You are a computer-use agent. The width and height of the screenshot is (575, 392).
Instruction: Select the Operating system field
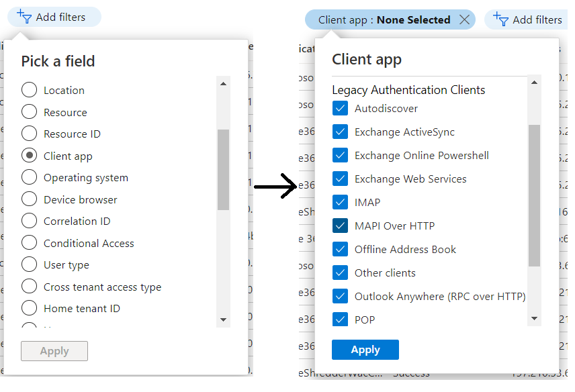point(29,177)
